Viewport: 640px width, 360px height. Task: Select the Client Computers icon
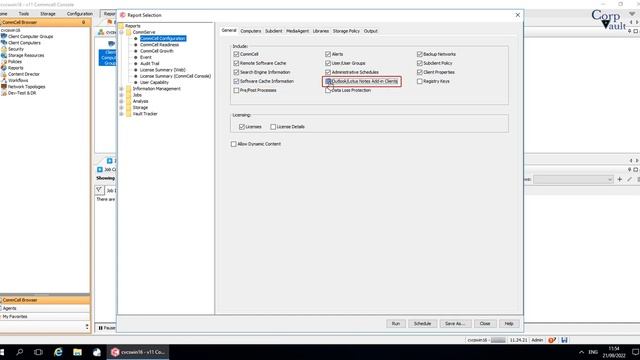tap(4, 42)
